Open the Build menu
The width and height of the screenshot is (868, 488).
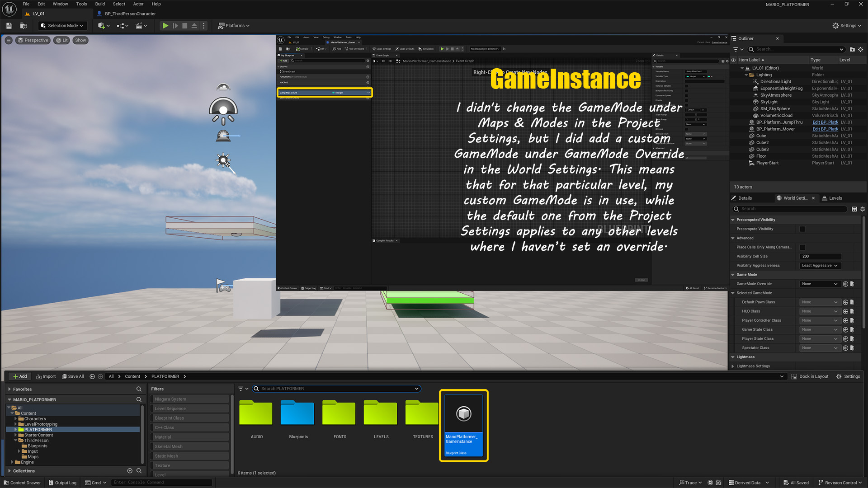coord(100,4)
